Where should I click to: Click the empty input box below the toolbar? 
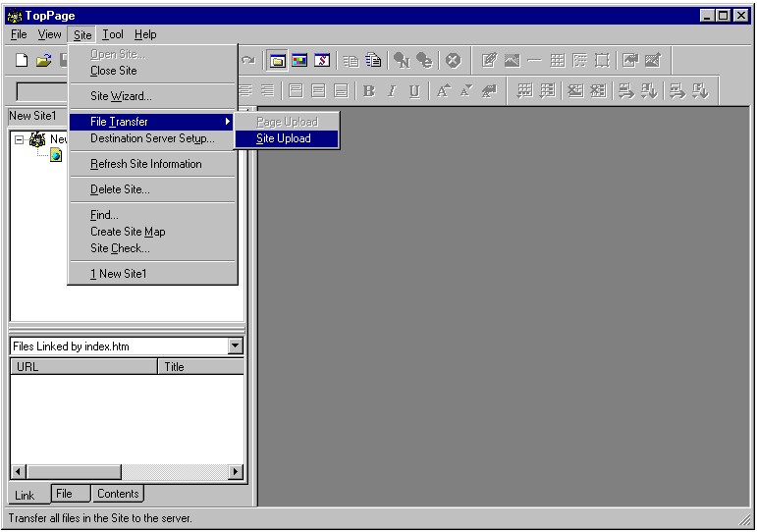point(41,91)
